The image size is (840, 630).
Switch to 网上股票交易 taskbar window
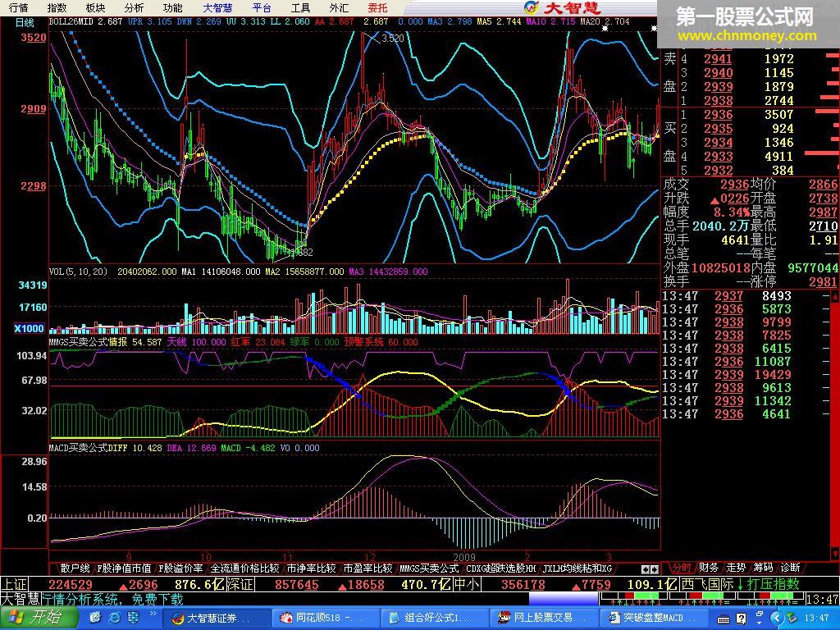(x=544, y=619)
